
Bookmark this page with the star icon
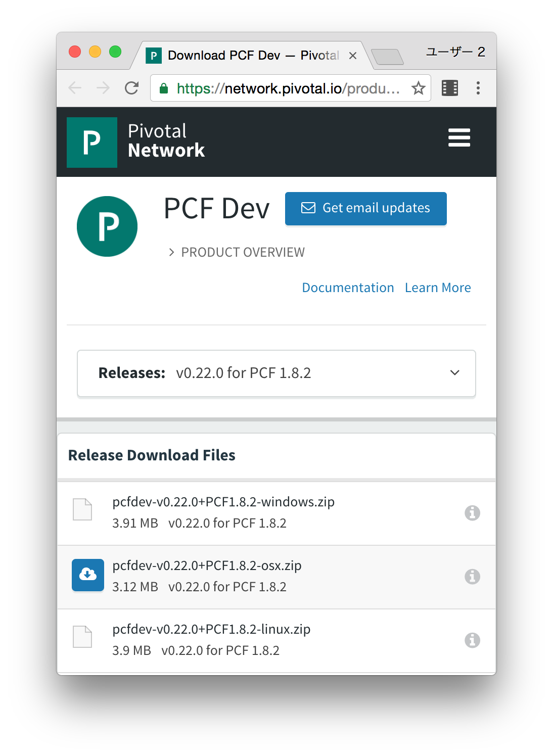418,88
